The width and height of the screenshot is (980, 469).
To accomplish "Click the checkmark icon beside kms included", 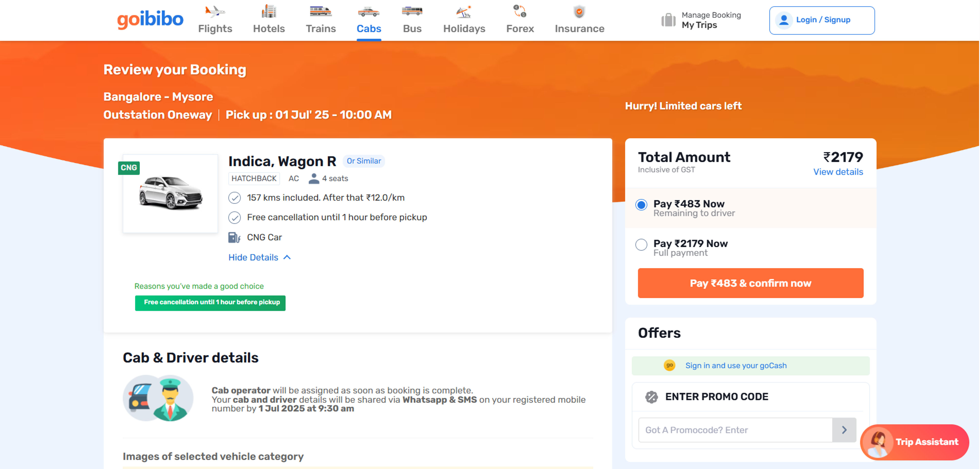I will pos(234,198).
